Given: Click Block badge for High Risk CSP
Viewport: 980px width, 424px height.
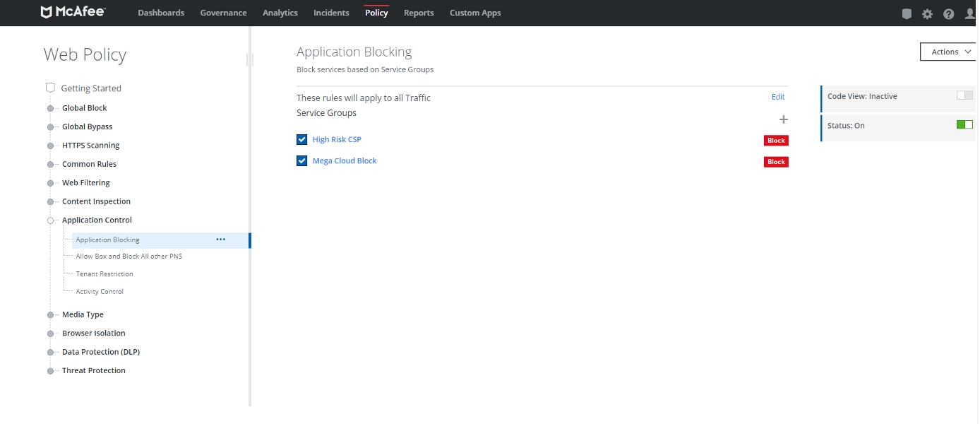Looking at the screenshot, I should [776, 141].
